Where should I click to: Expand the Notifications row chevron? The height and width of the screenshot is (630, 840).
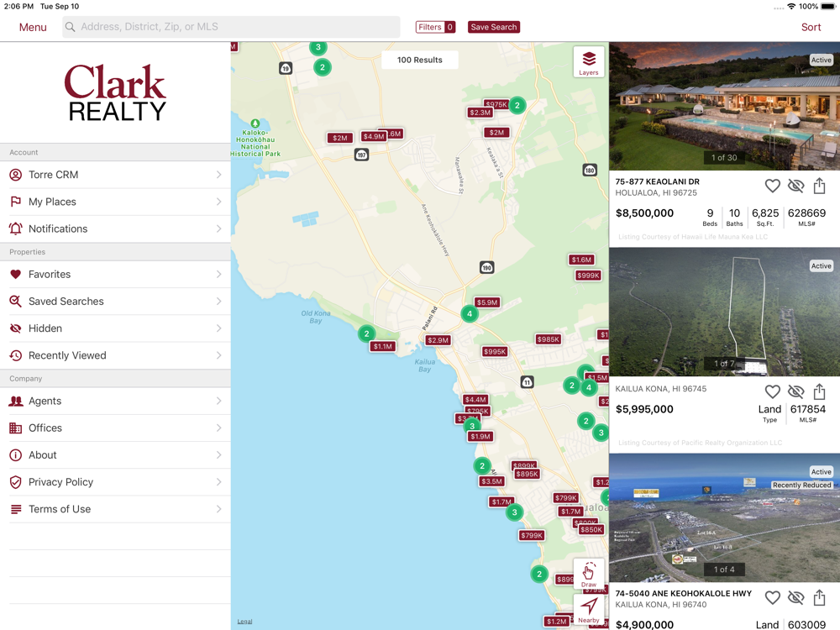pyautogui.click(x=218, y=228)
